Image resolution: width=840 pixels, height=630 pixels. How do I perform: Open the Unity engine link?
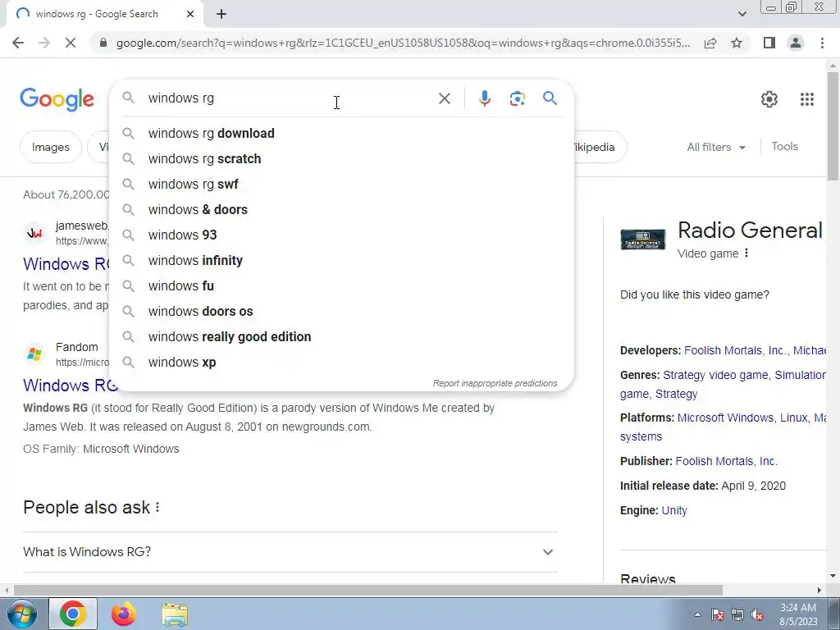coord(674,510)
